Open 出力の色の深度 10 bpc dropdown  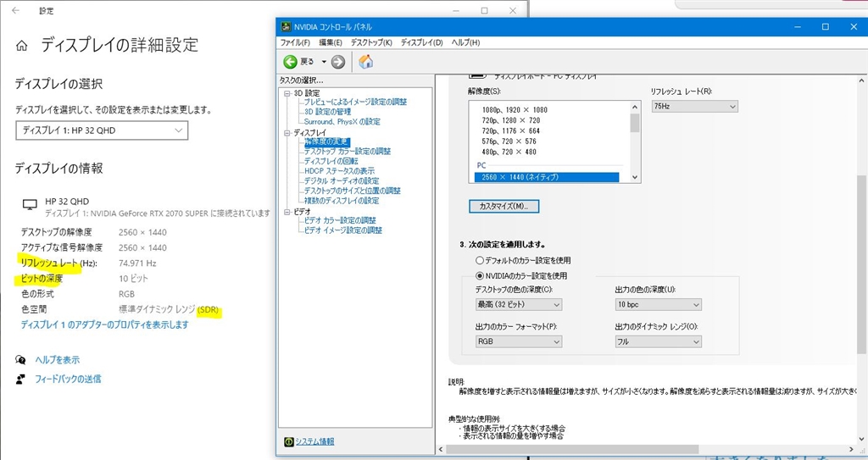point(658,304)
